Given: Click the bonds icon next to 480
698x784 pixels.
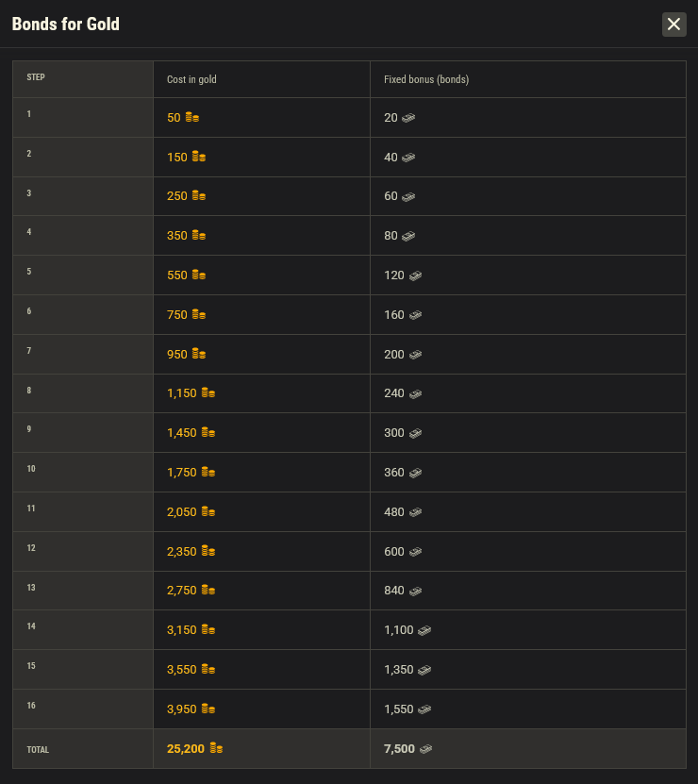Looking at the screenshot, I should point(415,512).
